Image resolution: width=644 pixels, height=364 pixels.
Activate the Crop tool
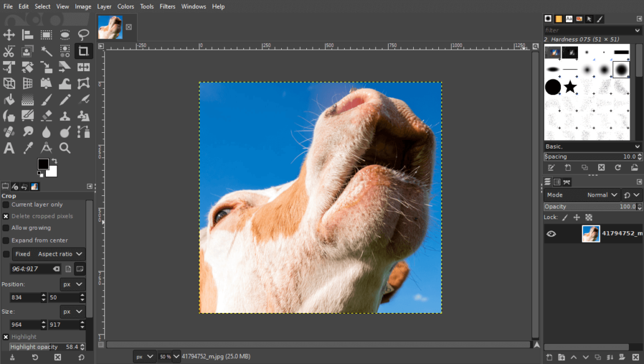pyautogui.click(x=82, y=51)
